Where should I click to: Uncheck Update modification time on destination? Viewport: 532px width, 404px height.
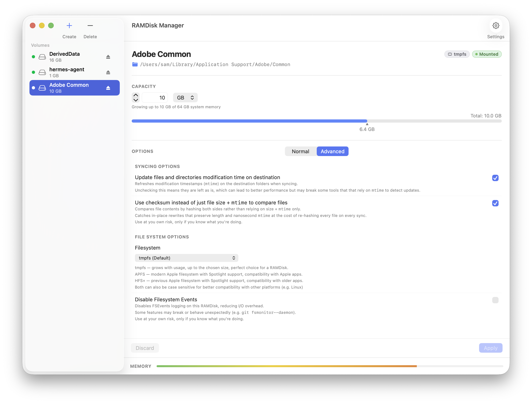[x=495, y=178]
